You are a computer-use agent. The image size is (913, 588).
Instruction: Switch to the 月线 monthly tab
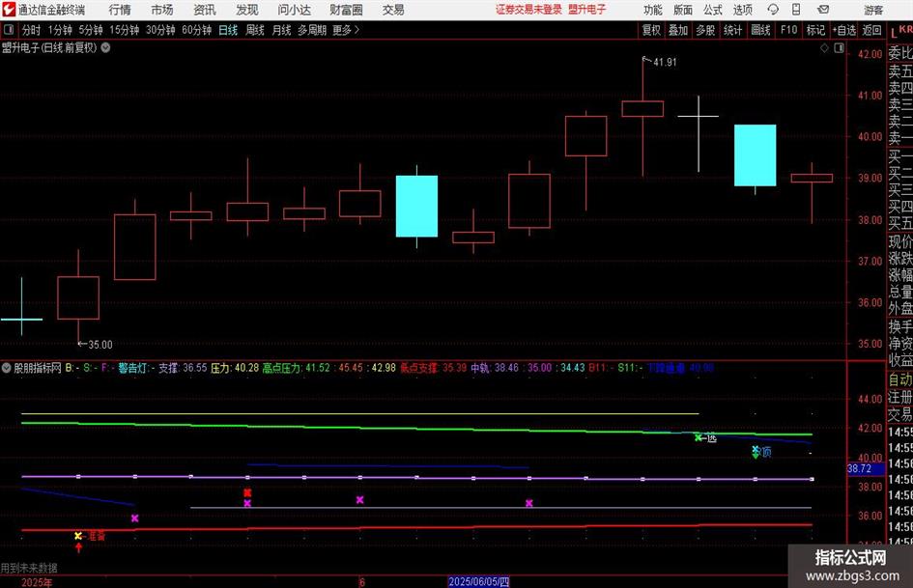tap(282, 30)
